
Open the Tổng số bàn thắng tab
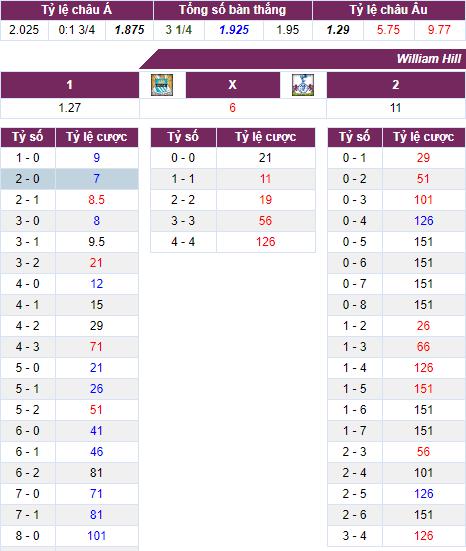233,10
